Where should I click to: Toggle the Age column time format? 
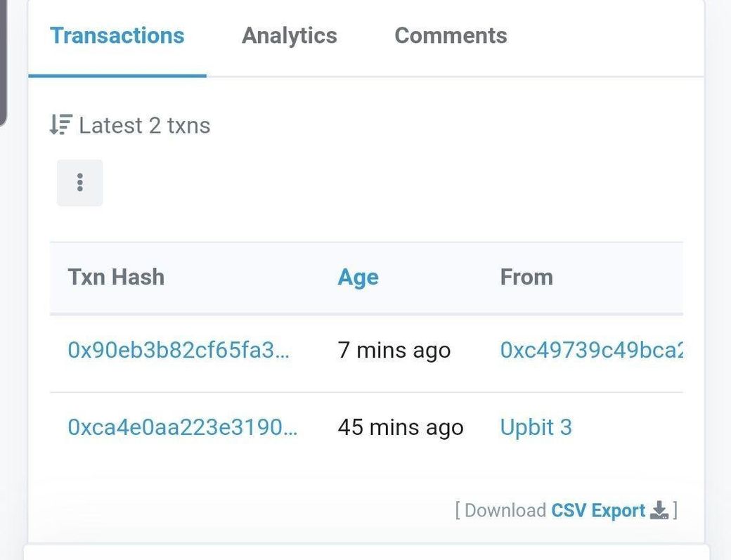pyautogui.click(x=358, y=277)
